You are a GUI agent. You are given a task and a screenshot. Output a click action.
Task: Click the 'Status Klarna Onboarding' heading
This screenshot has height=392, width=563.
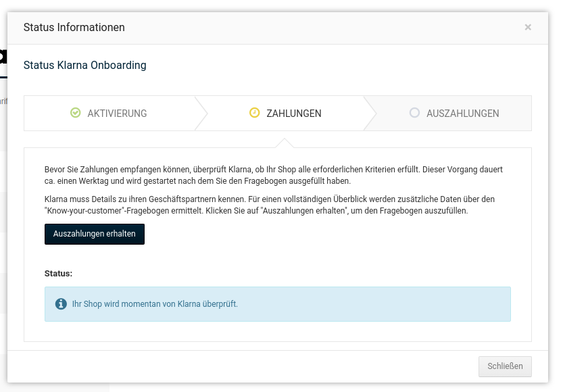85,66
